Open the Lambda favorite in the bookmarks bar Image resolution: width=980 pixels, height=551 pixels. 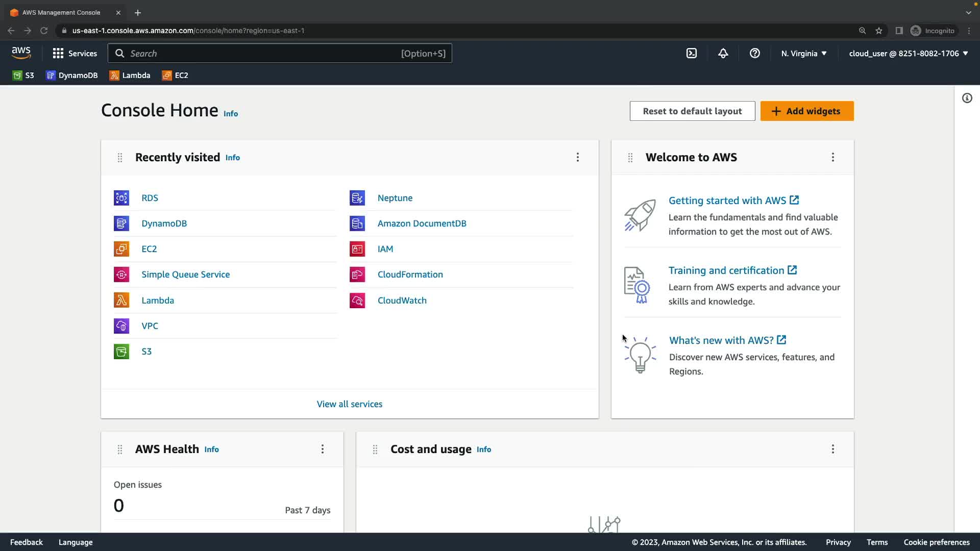pos(130,76)
